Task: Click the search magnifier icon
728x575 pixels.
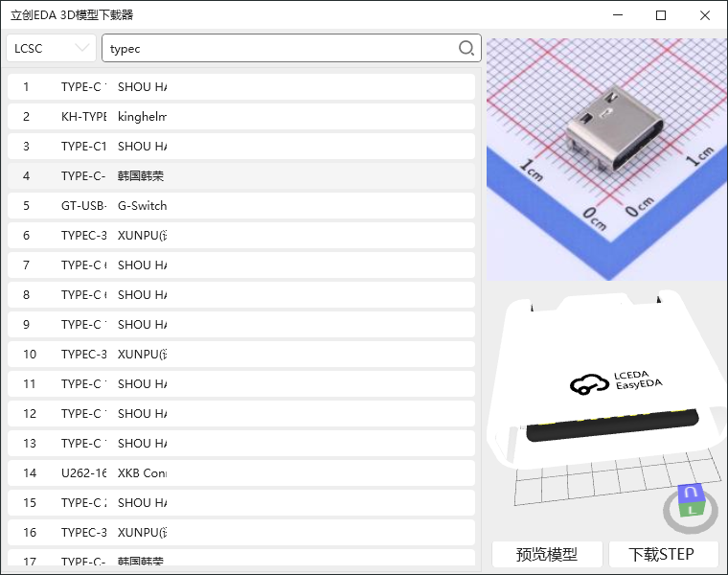Action: (x=466, y=48)
